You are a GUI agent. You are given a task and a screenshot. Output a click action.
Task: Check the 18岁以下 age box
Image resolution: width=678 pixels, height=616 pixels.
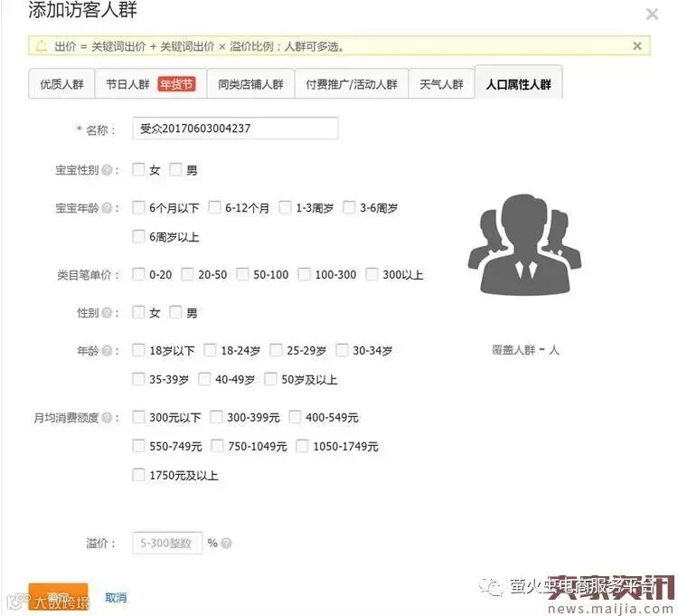pos(138,349)
